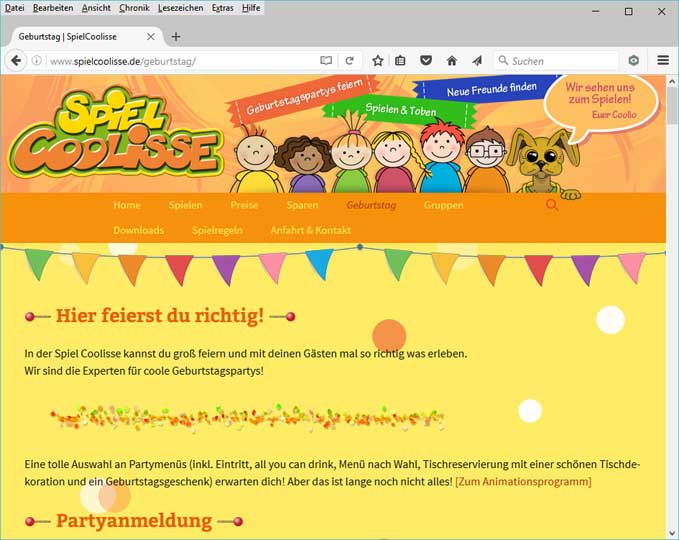Open the Geburtstag navigation link
This screenshot has height=540, width=679.
point(371,205)
